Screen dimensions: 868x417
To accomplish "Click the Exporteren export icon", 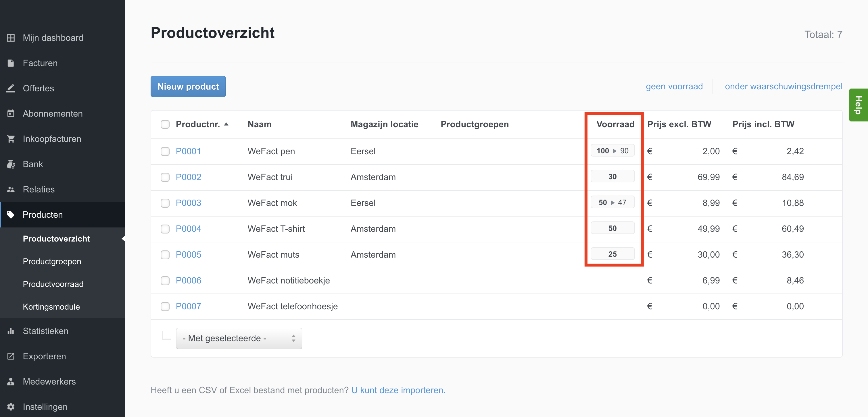I will (x=11, y=356).
